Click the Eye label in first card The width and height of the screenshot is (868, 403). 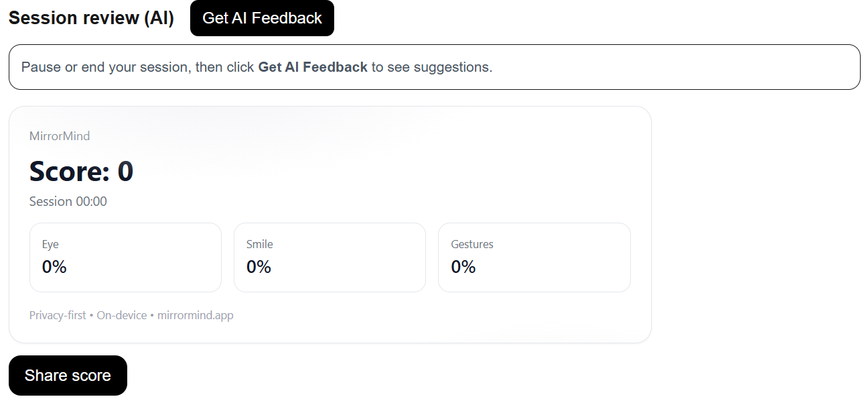pyautogui.click(x=50, y=245)
